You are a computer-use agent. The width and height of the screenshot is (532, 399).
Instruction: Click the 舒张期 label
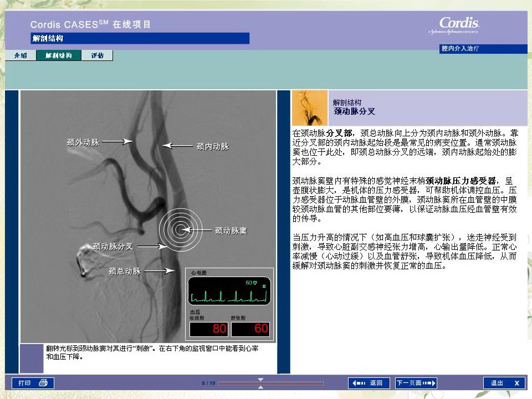click(x=238, y=318)
